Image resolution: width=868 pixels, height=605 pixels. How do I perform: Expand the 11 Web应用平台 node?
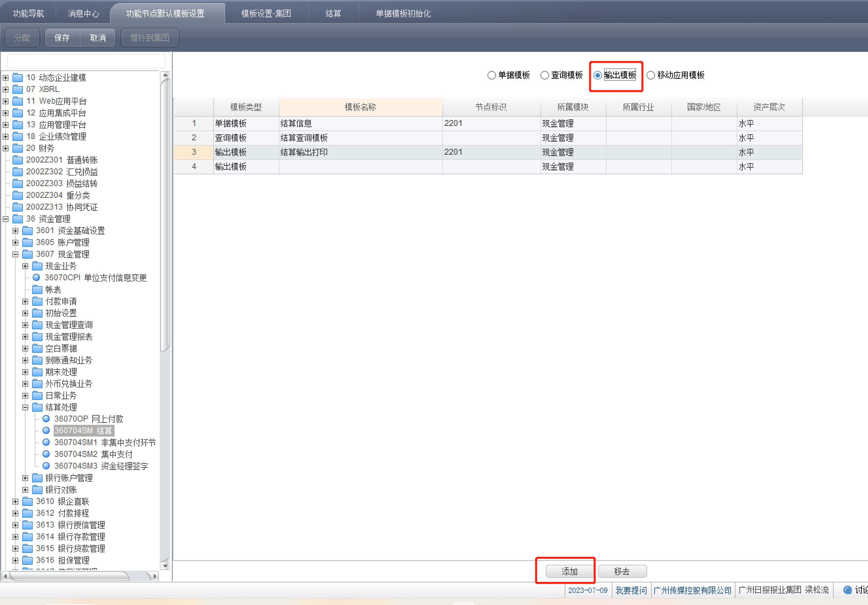click(6, 101)
